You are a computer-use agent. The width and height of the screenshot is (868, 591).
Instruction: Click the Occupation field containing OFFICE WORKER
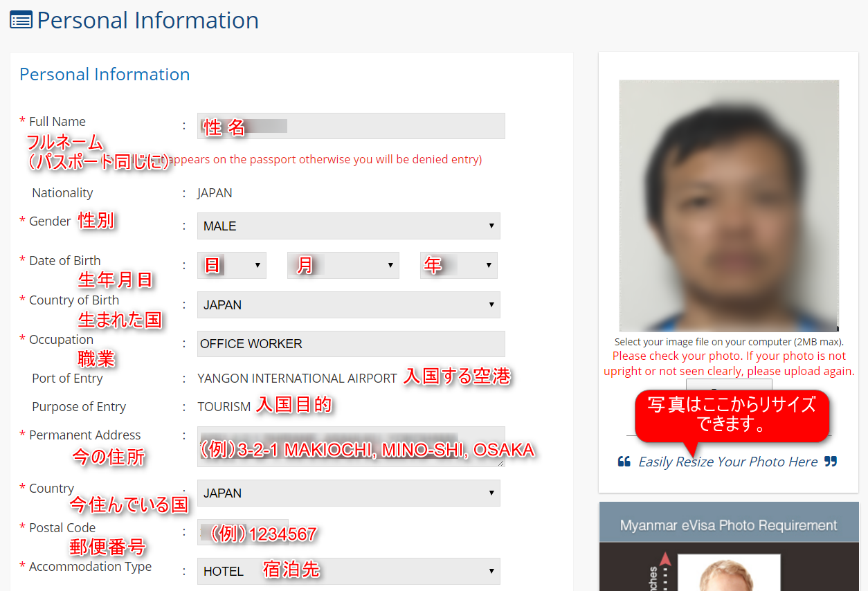tap(351, 344)
